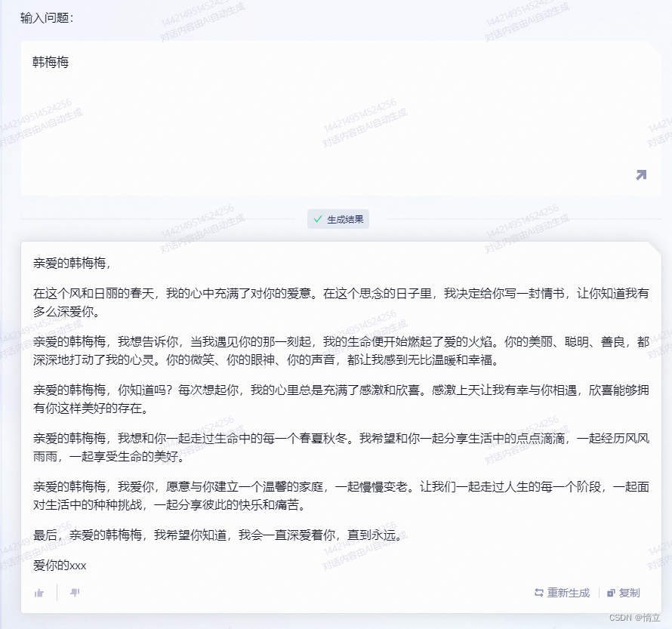Click the 复制 copy button
The height and width of the screenshot is (629, 672).
tap(624, 593)
